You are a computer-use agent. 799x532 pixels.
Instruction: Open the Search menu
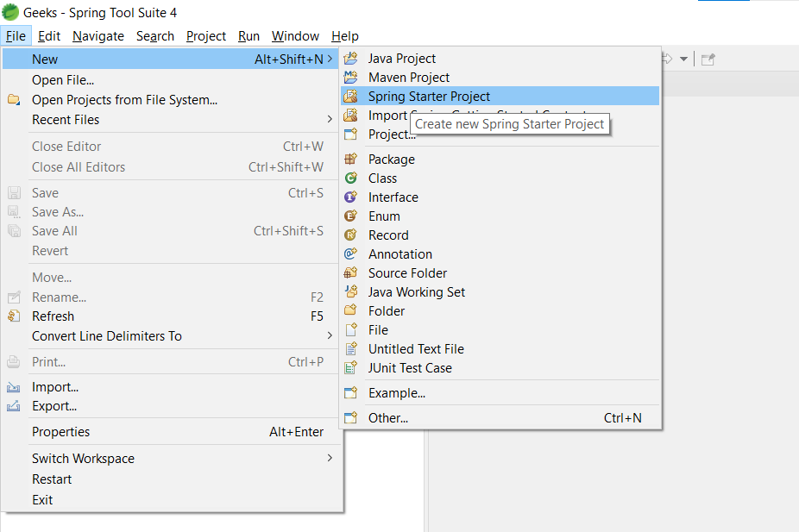coord(155,36)
